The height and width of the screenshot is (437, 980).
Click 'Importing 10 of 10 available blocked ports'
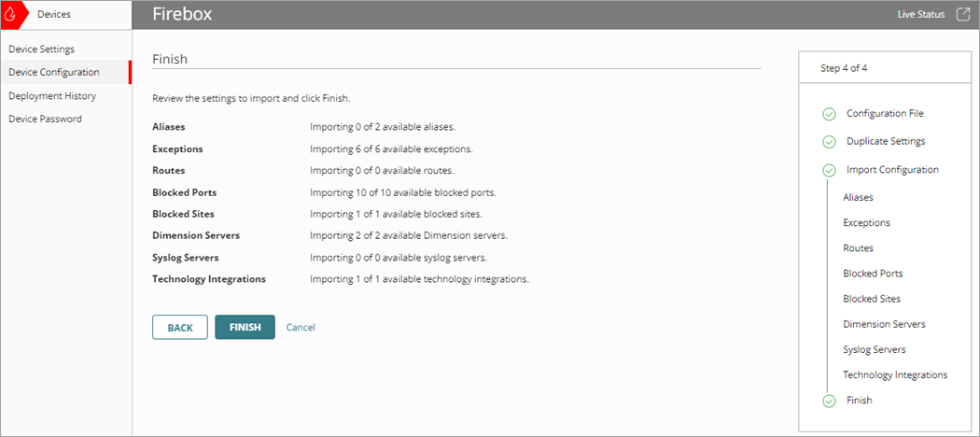pos(403,192)
